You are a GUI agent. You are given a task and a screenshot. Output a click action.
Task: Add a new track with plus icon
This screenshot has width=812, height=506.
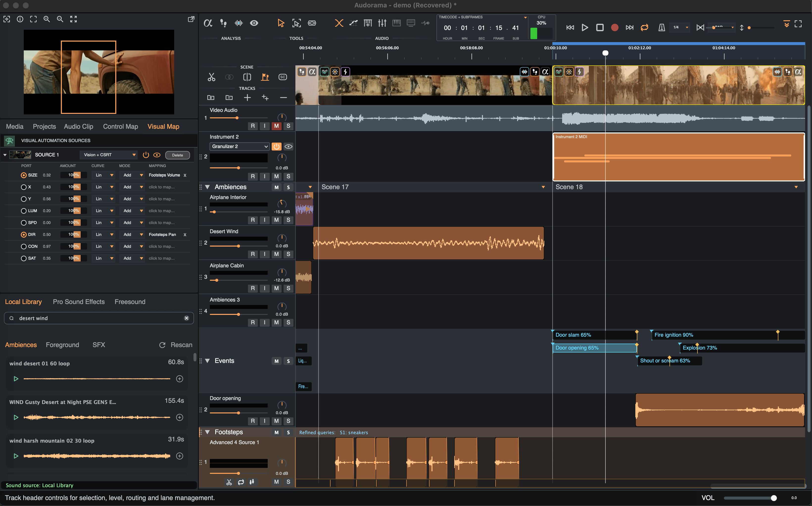pos(247,97)
